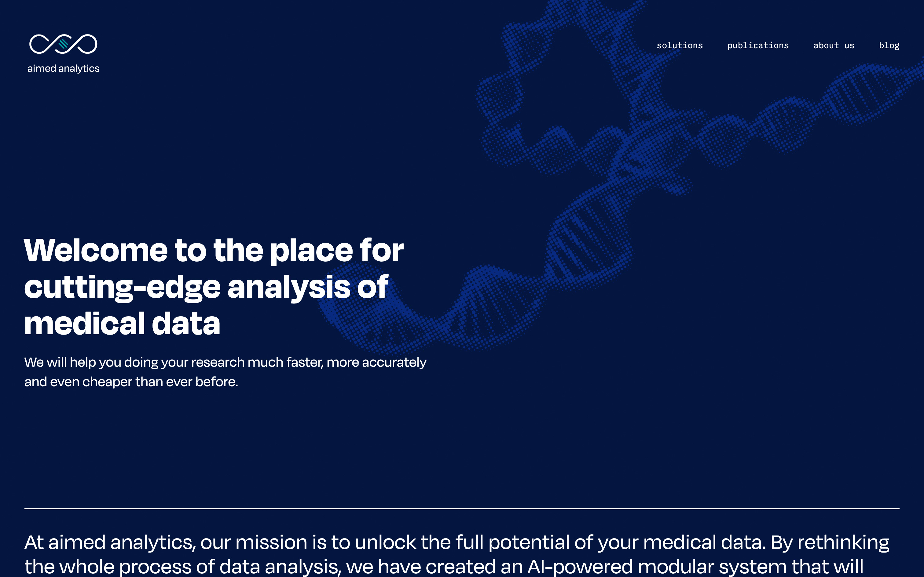Open the blog from the navigation
The width and height of the screenshot is (924, 577).
click(x=889, y=45)
